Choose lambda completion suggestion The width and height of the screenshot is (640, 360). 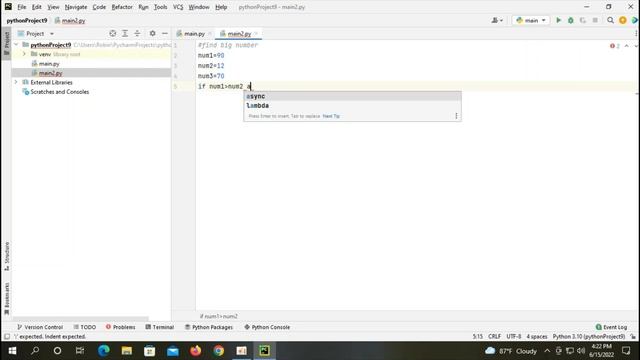pos(352,106)
